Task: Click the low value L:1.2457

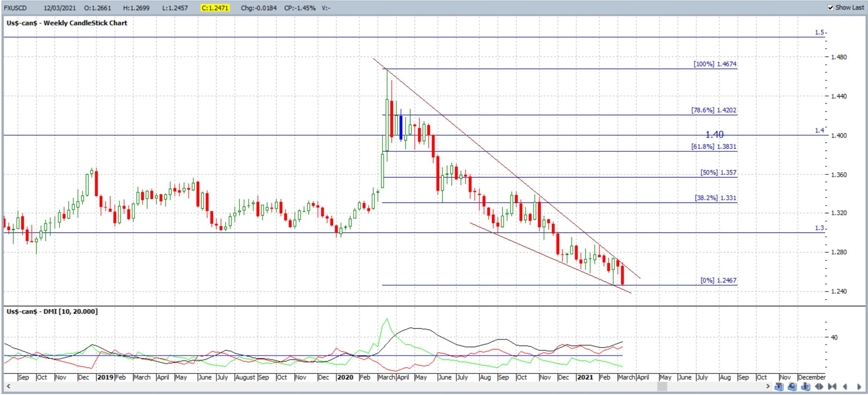Action: coord(175,8)
